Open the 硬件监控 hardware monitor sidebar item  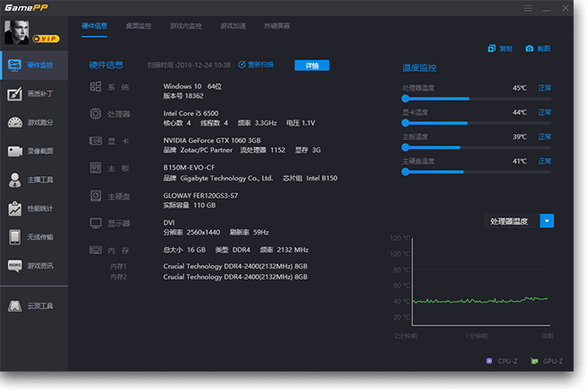tap(34, 66)
